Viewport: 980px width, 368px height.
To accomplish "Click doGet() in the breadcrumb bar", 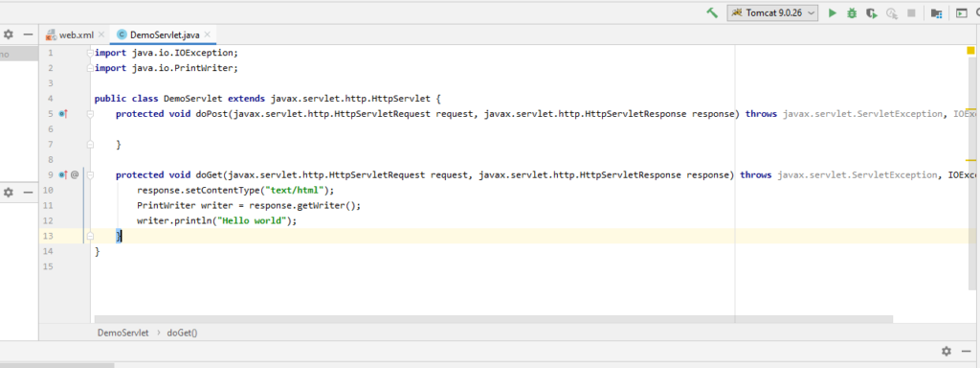I will point(182,333).
